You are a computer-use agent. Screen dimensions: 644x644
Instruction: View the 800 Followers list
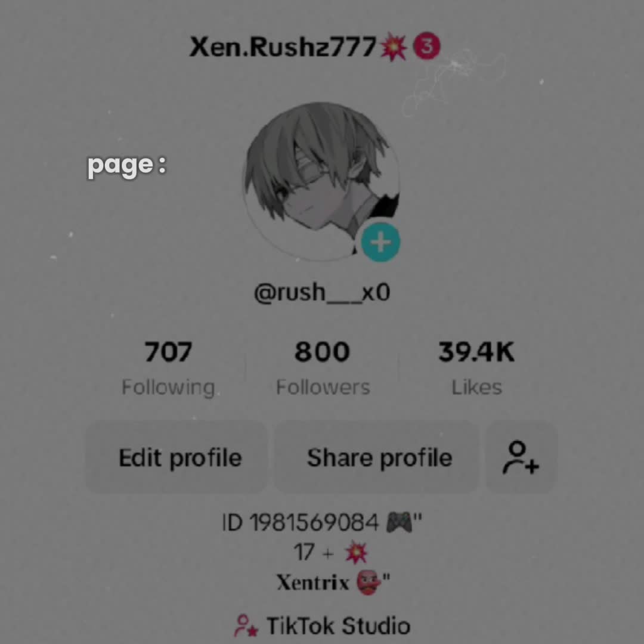[323, 369]
